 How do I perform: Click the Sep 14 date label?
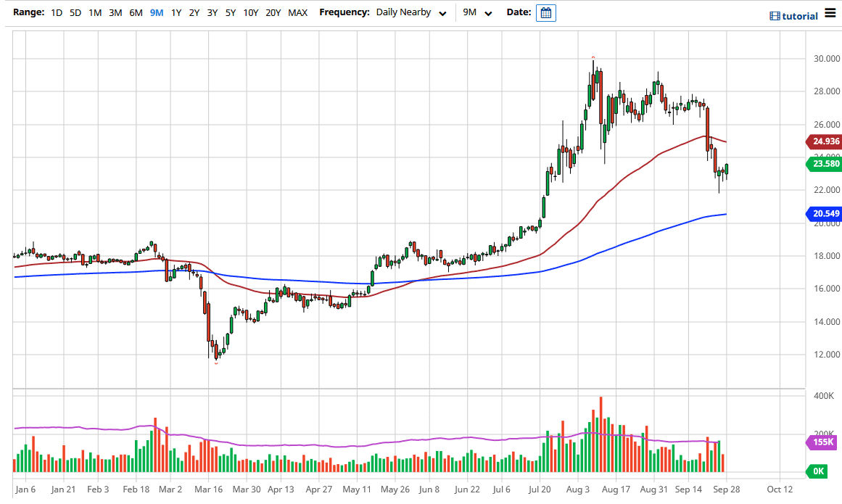tap(688, 489)
